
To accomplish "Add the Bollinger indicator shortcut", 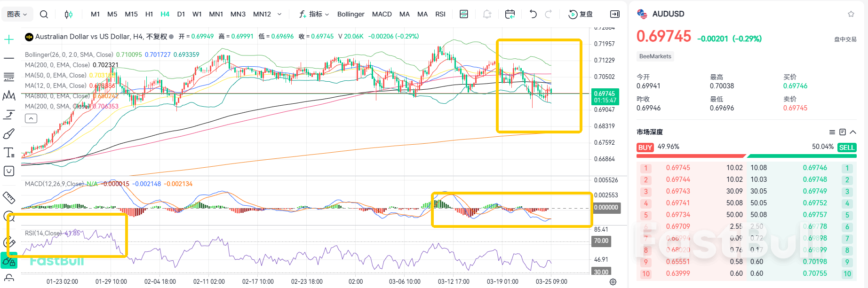I will [x=351, y=14].
